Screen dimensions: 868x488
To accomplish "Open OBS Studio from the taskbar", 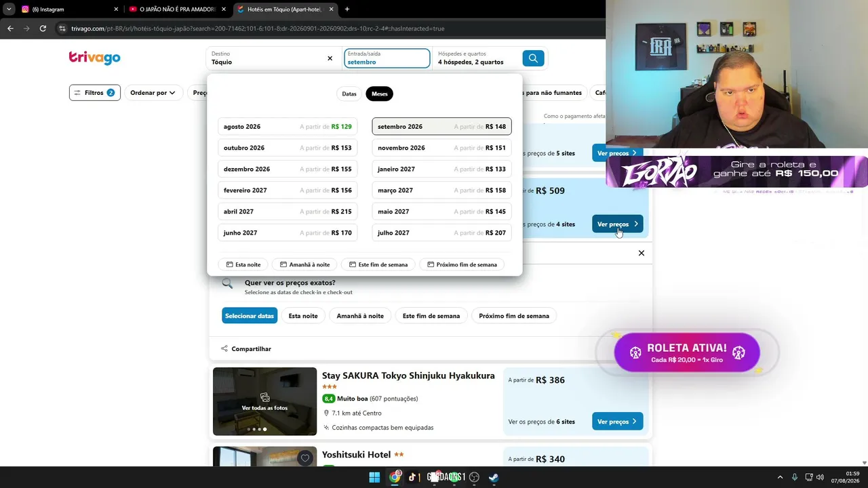I will (474, 477).
